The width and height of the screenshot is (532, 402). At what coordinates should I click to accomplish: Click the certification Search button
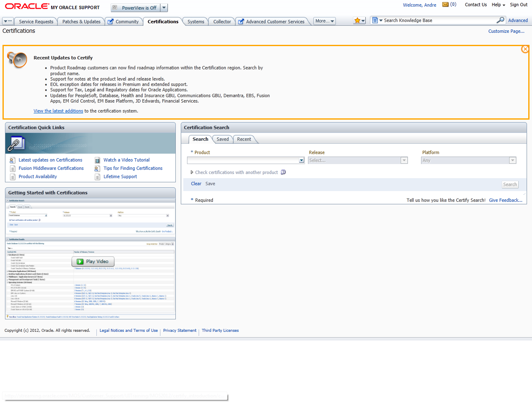click(x=510, y=184)
